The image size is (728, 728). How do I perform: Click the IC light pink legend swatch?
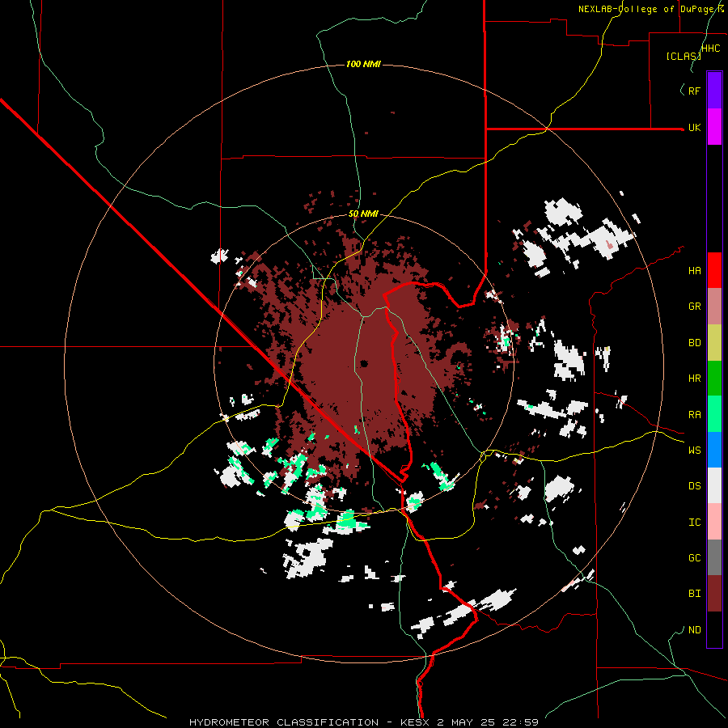click(x=714, y=522)
